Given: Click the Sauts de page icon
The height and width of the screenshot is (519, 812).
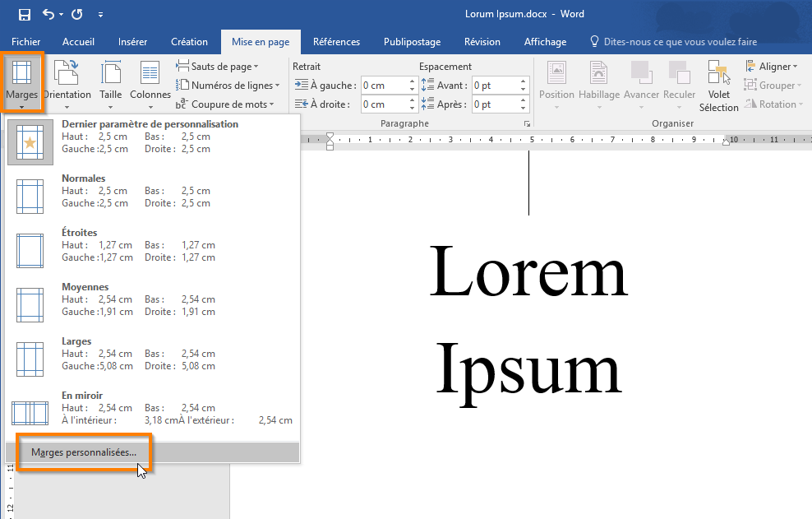Looking at the screenshot, I should click(182, 66).
